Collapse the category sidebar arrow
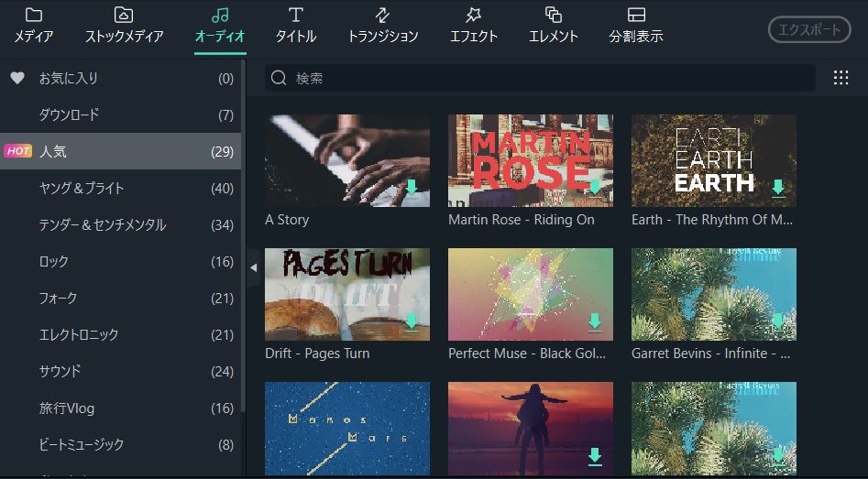 pyautogui.click(x=254, y=267)
